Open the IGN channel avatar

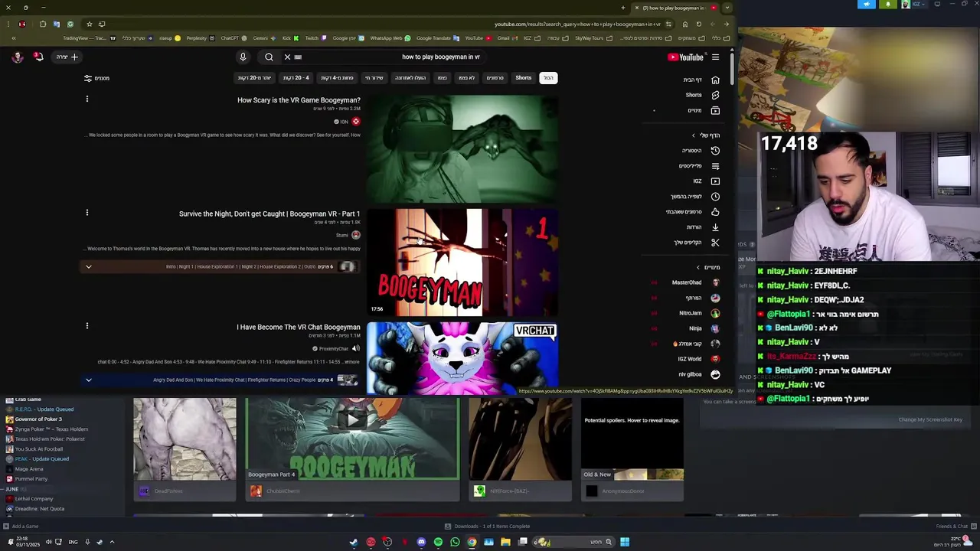click(x=356, y=122)
